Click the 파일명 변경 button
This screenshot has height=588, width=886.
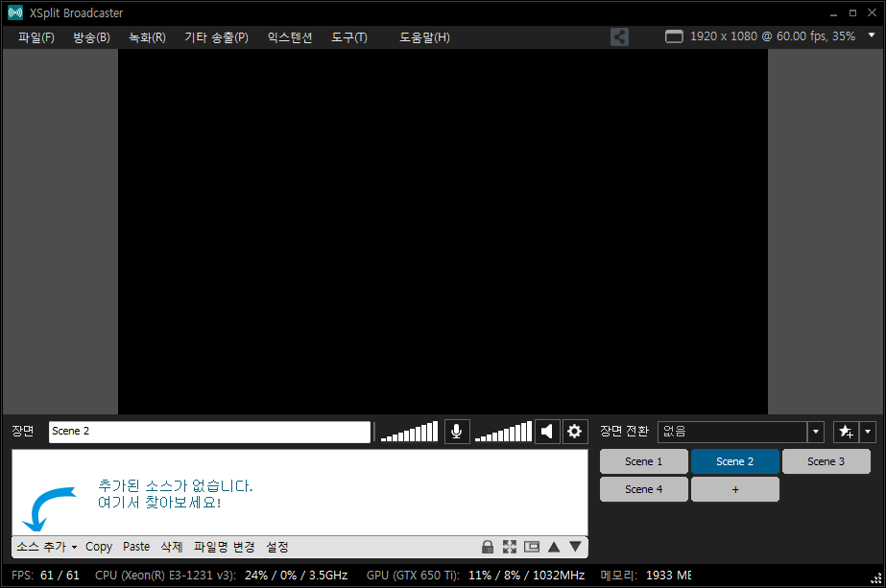[x=225, y=547]
